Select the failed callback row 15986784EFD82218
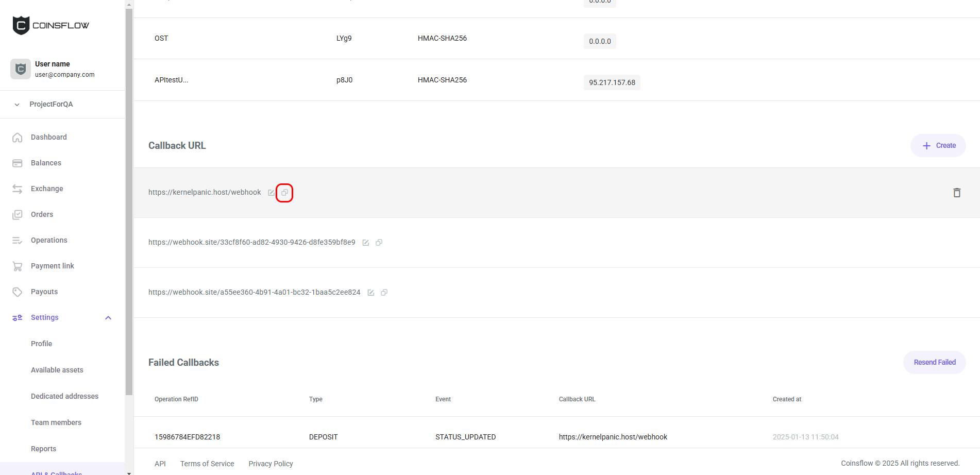Screen dimensions: 980x475 coord(187,437)
